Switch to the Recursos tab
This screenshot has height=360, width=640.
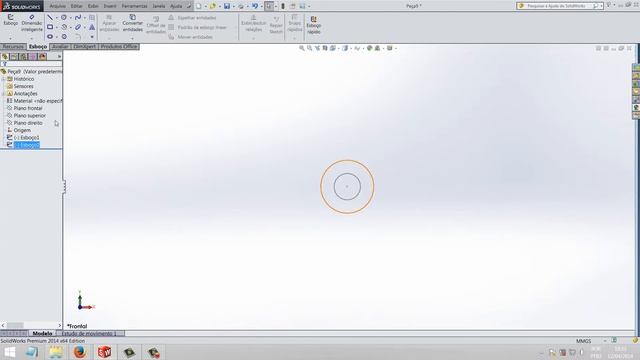point(13,47)
